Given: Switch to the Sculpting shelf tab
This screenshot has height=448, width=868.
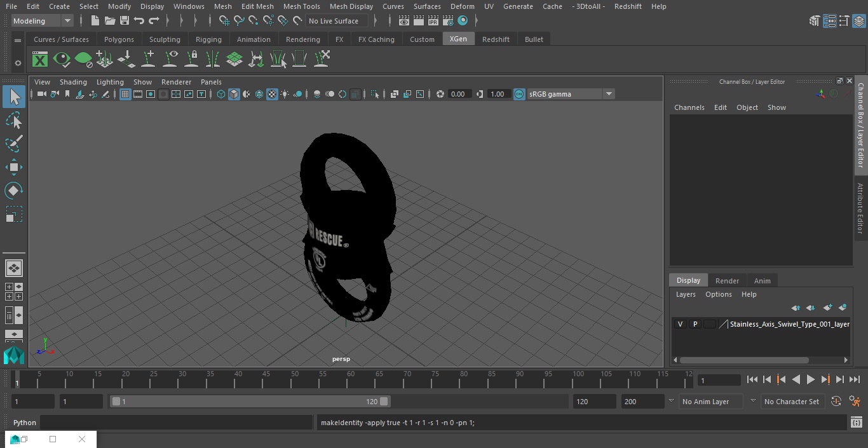Looking at the screenshot, I should (165, 39).
